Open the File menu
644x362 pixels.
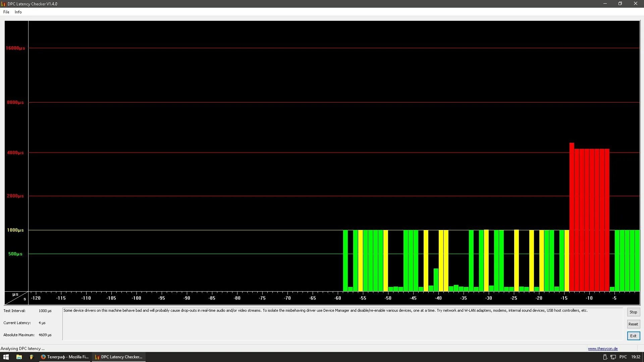click(x=6, y=12)
